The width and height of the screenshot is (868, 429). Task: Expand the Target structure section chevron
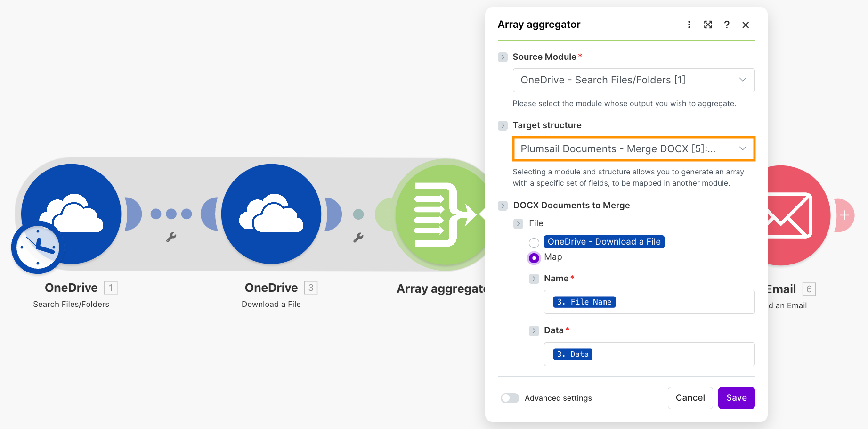click(503, 125)
